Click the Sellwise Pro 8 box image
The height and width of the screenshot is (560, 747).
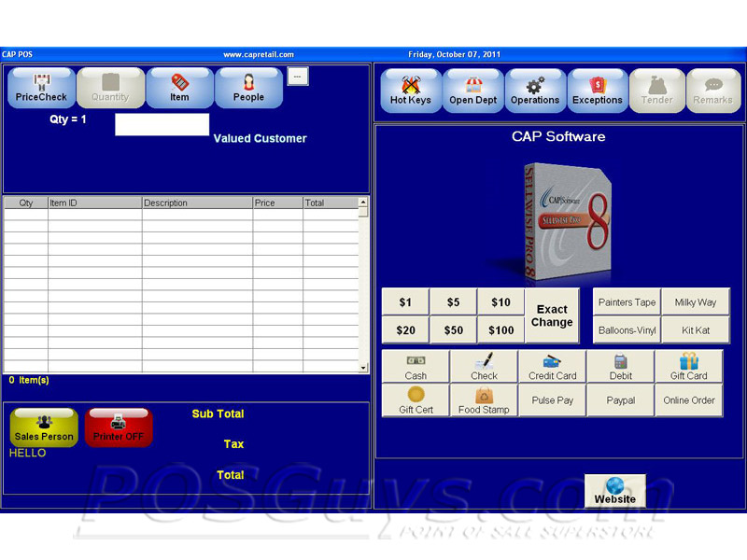coord(567,222)
